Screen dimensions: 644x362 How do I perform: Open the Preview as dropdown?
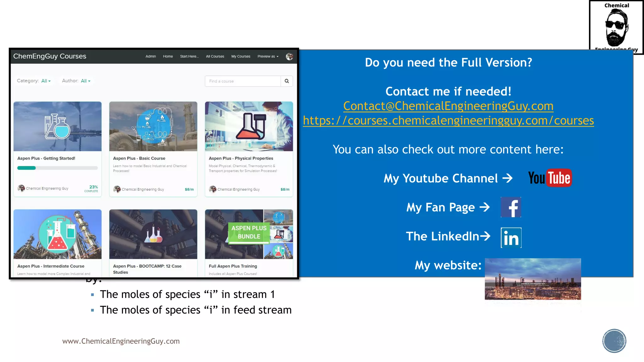click(x=268, y=57)
